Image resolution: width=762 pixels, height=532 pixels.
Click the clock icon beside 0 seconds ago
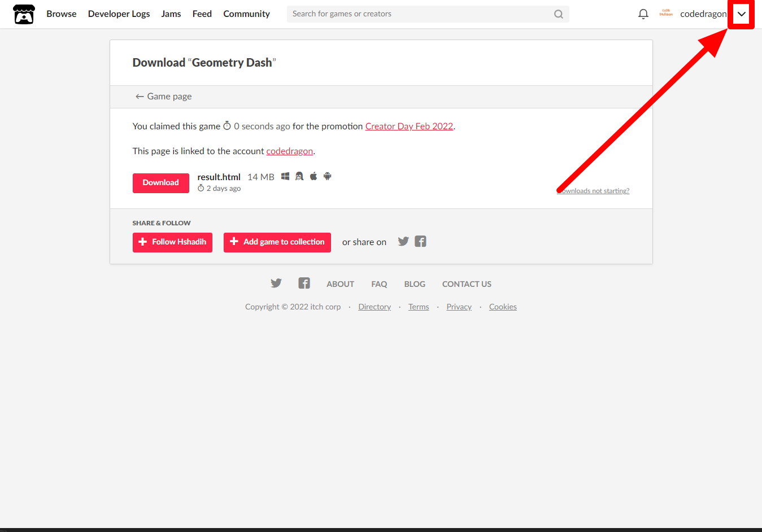[227, 126]
